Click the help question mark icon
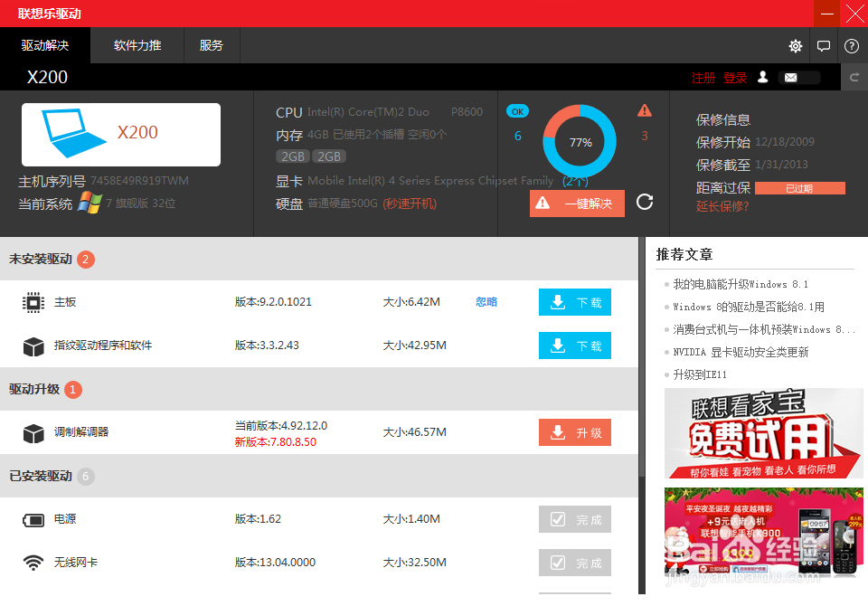Screen dimensions: 868x606 click(x=851, y=45)
